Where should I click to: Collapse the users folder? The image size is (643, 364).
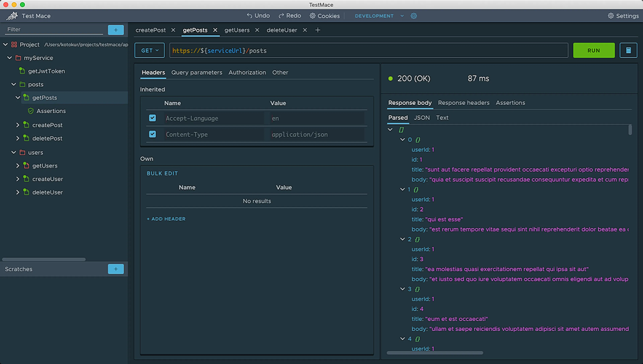click(x=14, y=152)
